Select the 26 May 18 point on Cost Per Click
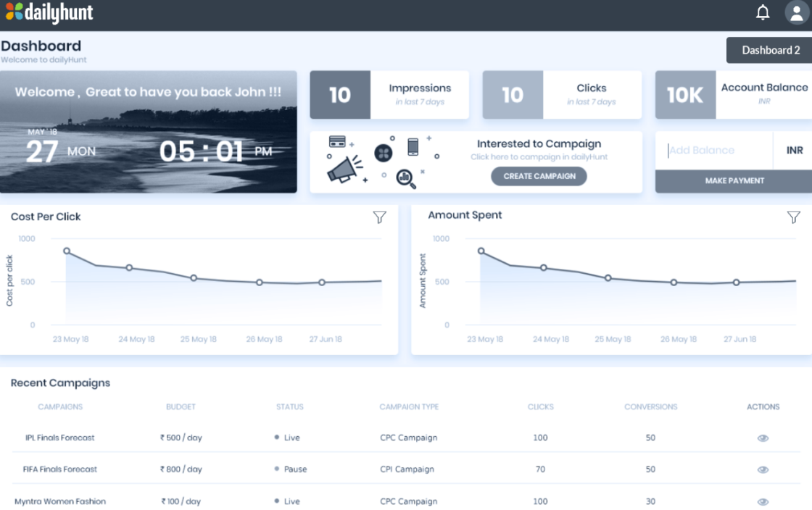This screenshot has width=812, height=510. (x=260, y=283)
